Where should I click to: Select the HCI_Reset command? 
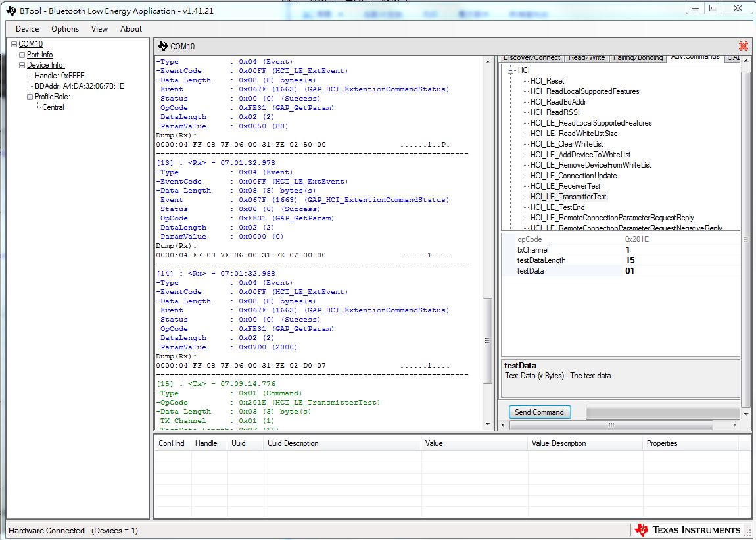click(547, 81)
